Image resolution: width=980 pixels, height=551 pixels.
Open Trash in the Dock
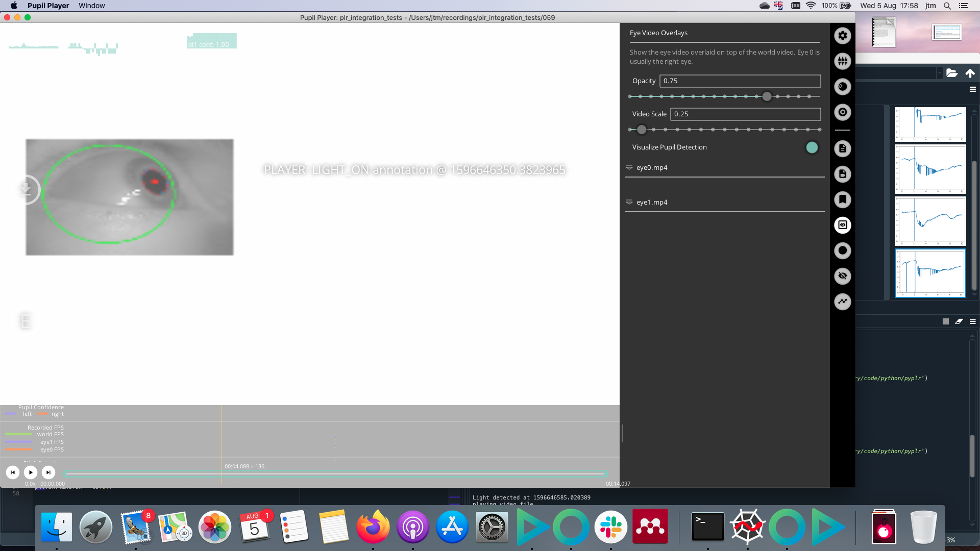point(923,527)
